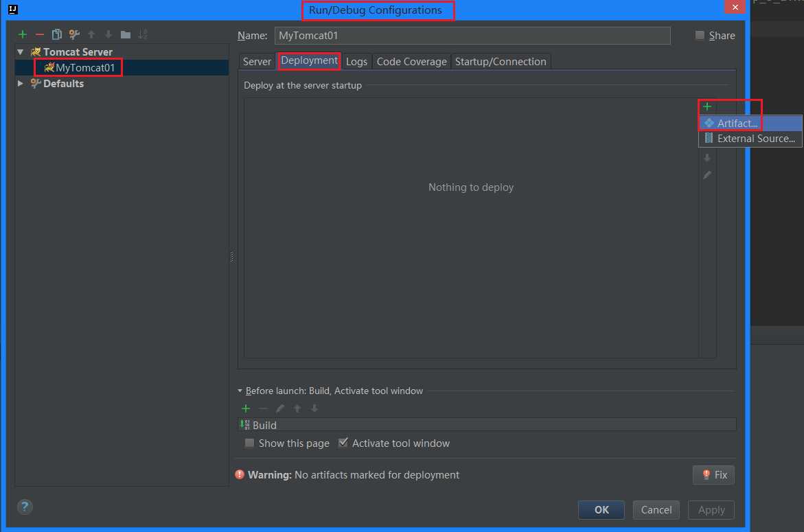This screenshot has height=532, width=804.
Task: Click the Cancel button
Action: pyautogui.click(x=656, y=510)
